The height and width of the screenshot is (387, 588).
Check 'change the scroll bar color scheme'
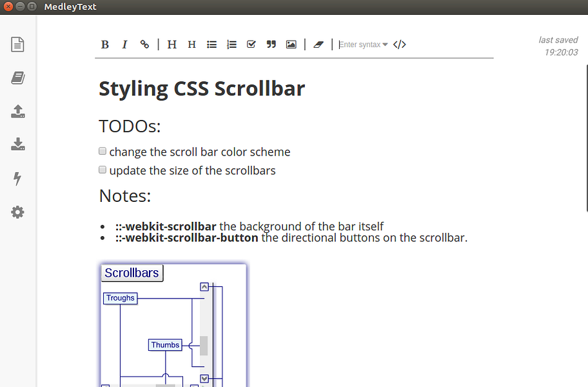(x=103, y=151)
